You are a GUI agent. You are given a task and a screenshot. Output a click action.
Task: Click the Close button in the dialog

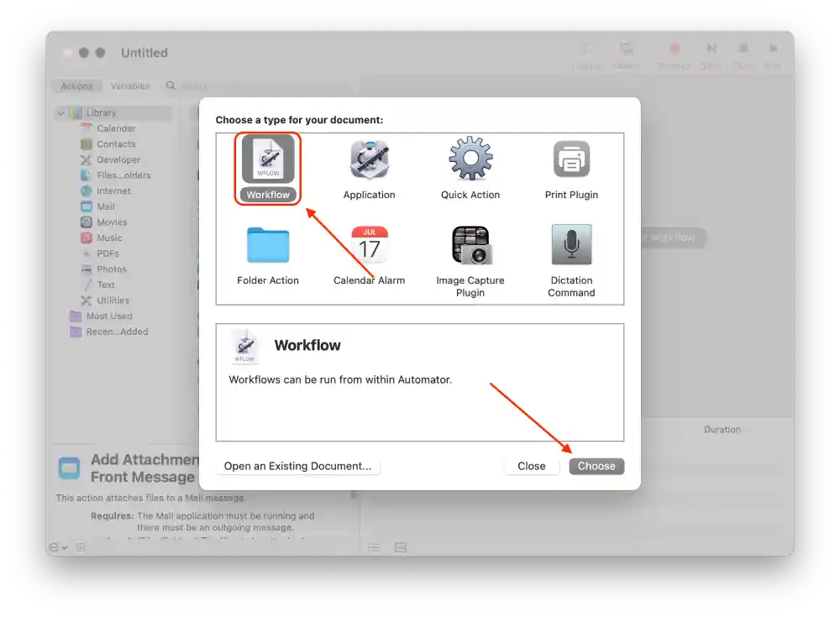pyautogui.click(x=532, y=466)
